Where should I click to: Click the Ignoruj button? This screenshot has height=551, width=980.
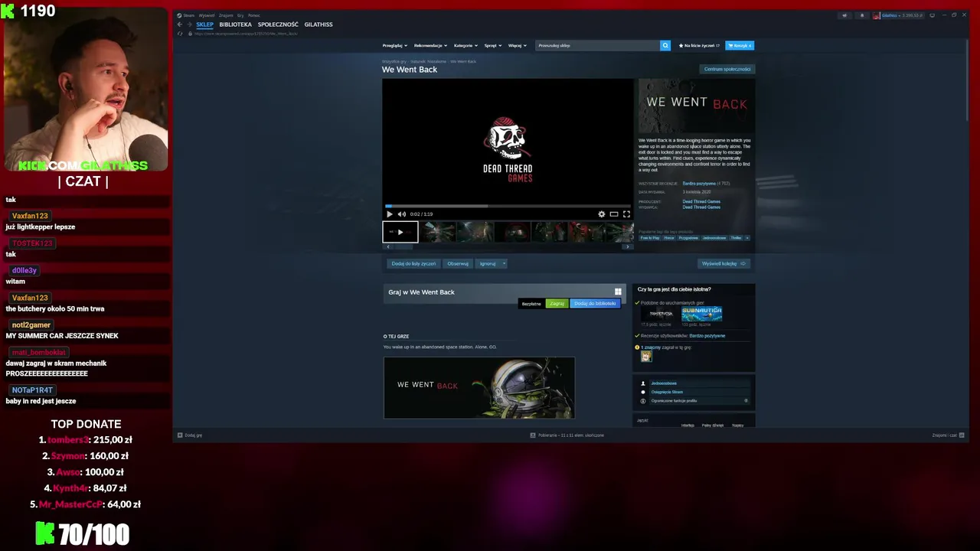[488, 263]
